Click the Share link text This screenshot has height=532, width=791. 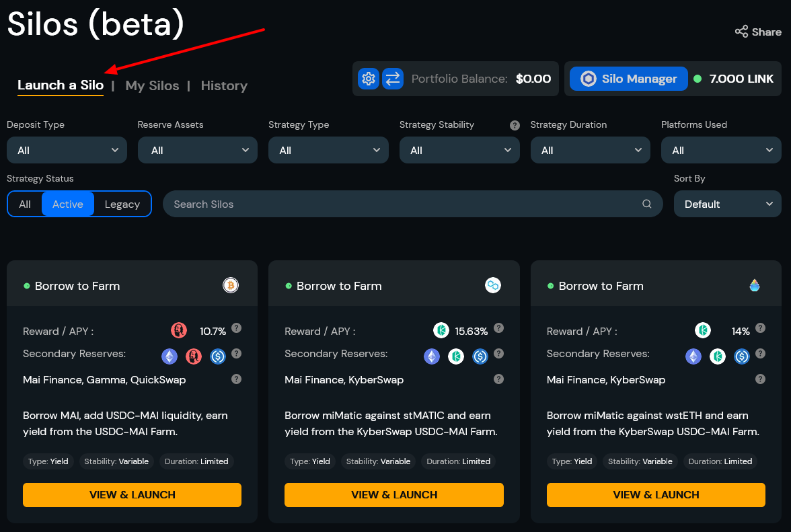click(x=767, y=32)
